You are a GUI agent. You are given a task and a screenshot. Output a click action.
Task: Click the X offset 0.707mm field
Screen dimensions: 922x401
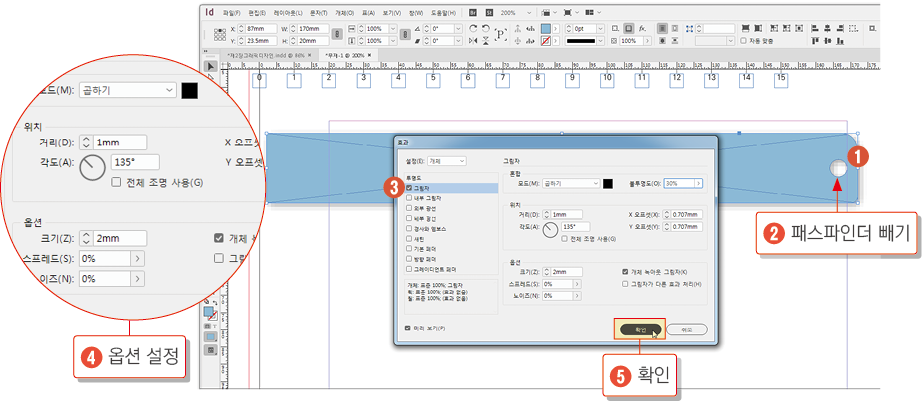[687, 215]
